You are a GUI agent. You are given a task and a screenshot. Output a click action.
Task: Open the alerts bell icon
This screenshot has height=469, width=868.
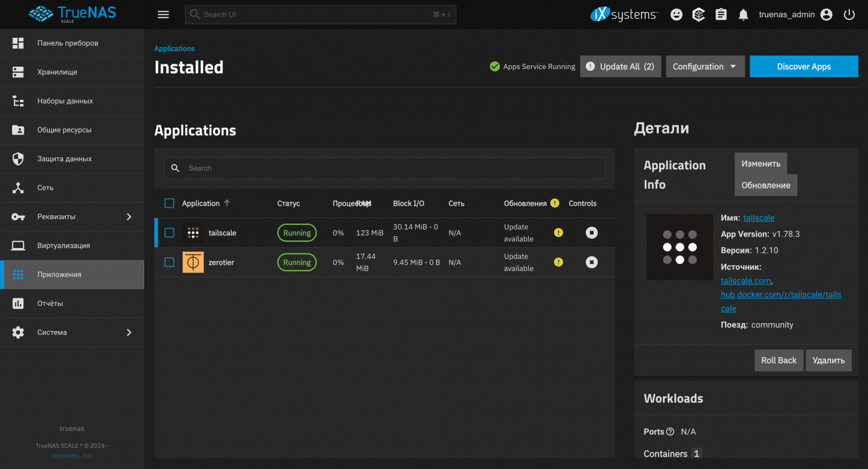(743, 14)
